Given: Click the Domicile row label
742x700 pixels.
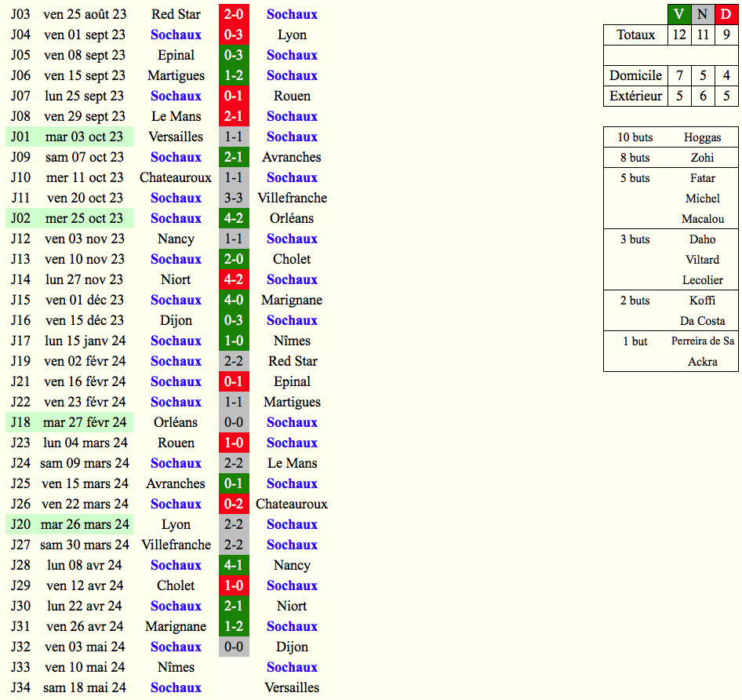Looking at the screenshot, I should point(635,76).
